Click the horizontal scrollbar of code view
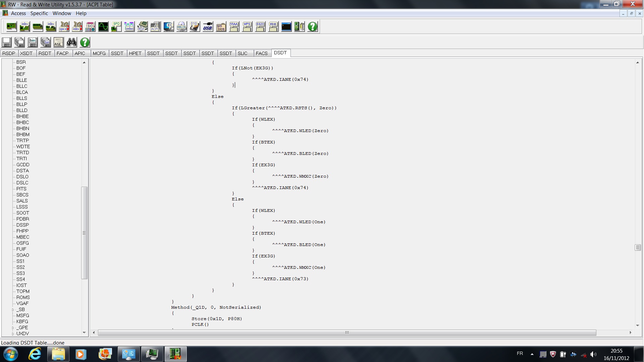Image resolution: width=644 pixels, height=362 pixels. [x=347, y=333]
